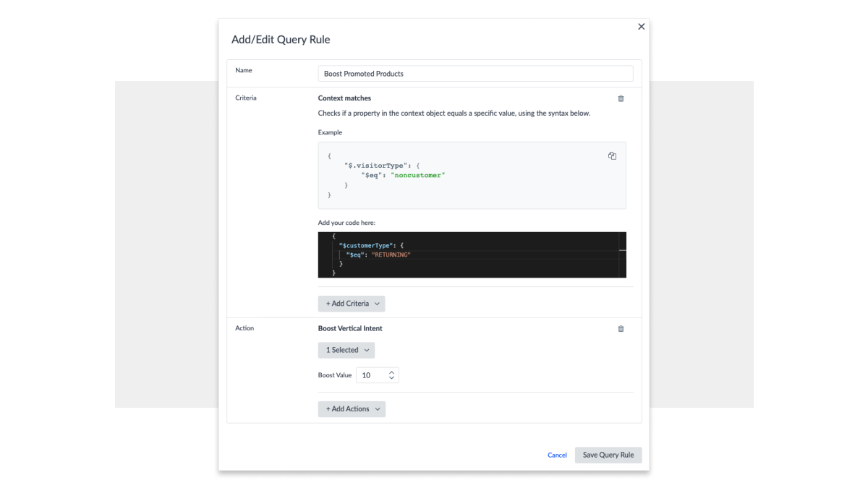Adjust Boost Value with stepper arrows

(391, 375)
